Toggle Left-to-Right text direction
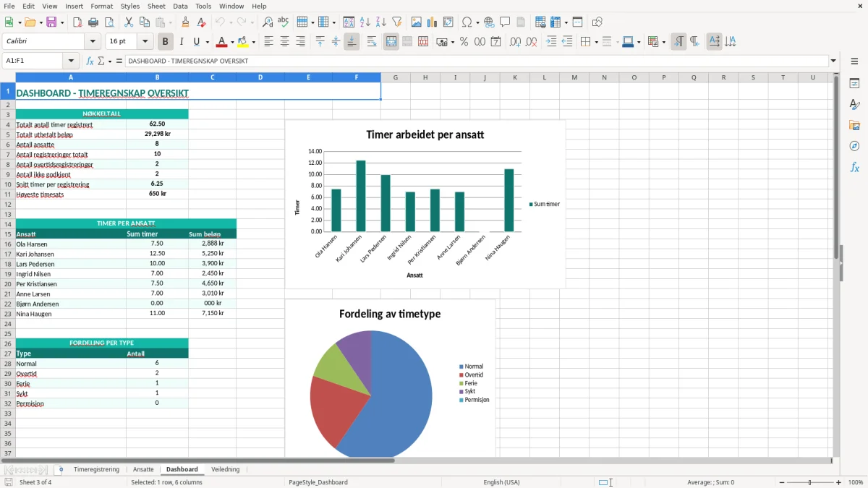This screenshot has height=488, width=868. coord(678,42)
